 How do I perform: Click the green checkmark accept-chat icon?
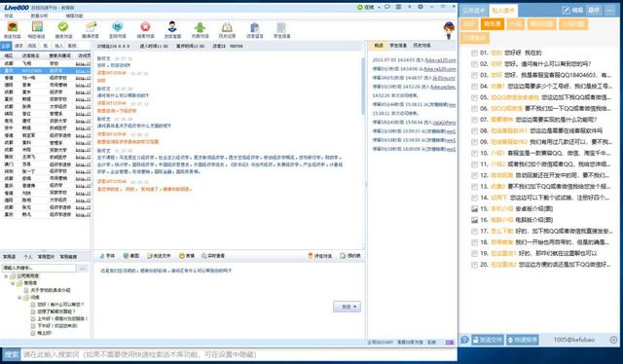pyautogui.click(x=62, y=27)
